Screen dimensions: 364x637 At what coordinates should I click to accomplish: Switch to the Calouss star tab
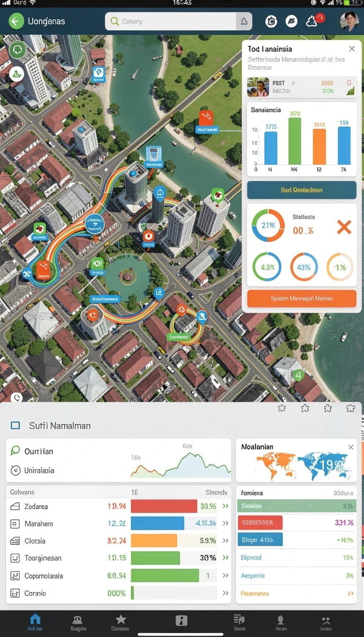tap(120, 622)
